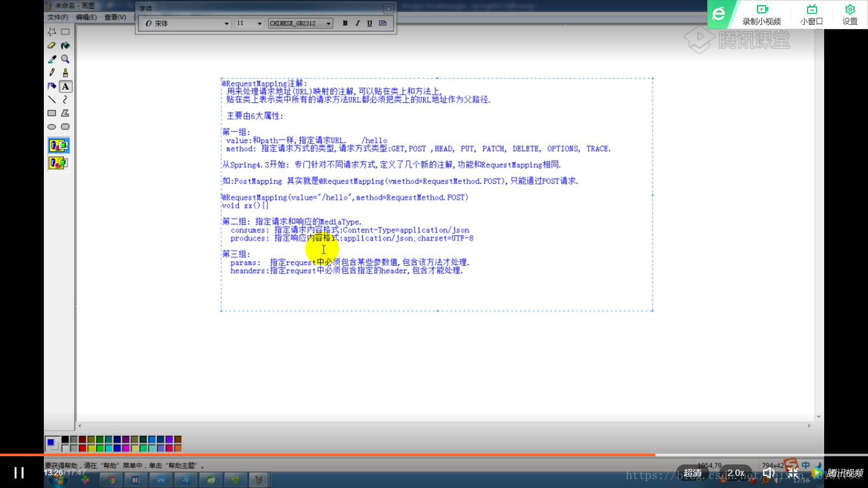Select the Polygon shape tool

(65, 113)
